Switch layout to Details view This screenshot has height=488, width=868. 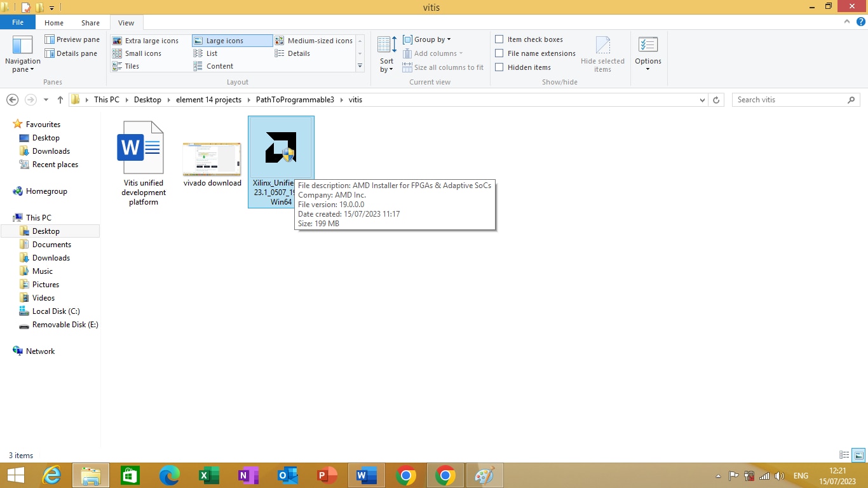click(293, 53)
